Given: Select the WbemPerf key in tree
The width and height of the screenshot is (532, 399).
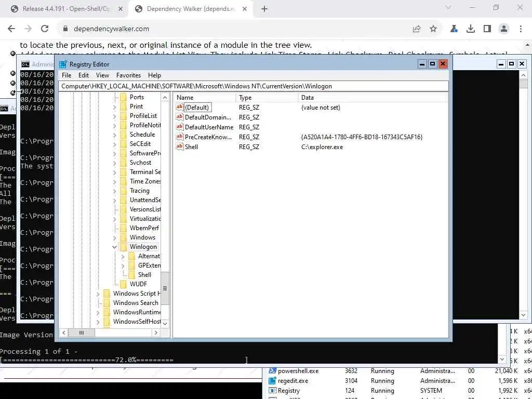Looking at the screenshot, I should pos(144,228).
